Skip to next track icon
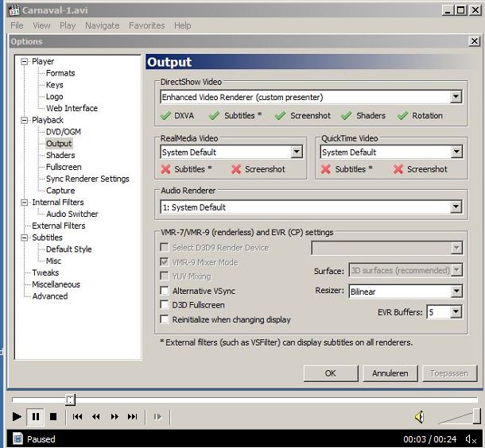 (x=133, y=416)
